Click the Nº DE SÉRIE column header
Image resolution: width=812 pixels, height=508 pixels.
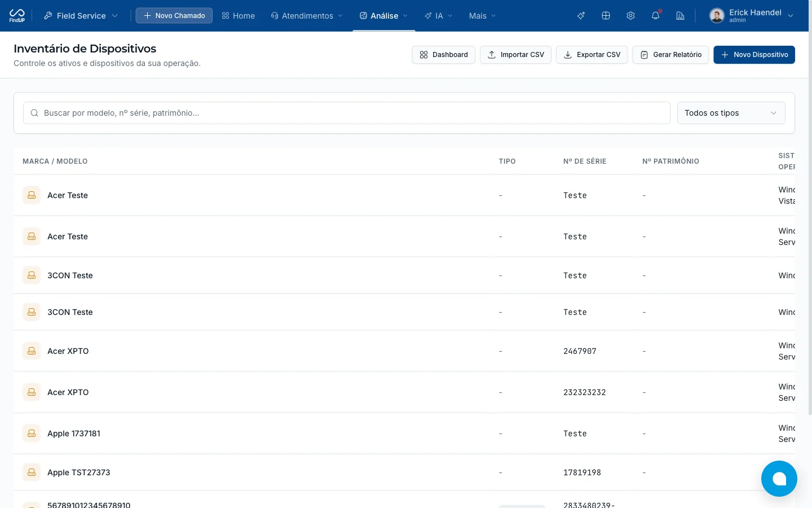click(x=585, y=161)
